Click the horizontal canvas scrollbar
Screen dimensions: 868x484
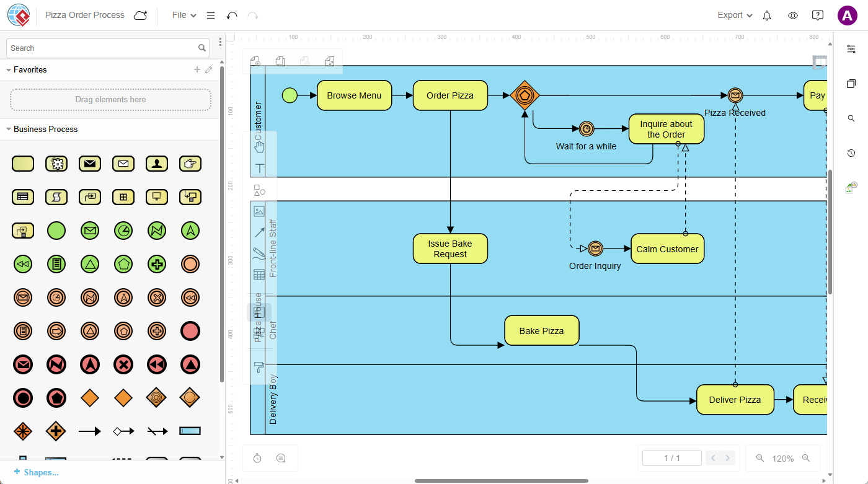coord(501,480)
